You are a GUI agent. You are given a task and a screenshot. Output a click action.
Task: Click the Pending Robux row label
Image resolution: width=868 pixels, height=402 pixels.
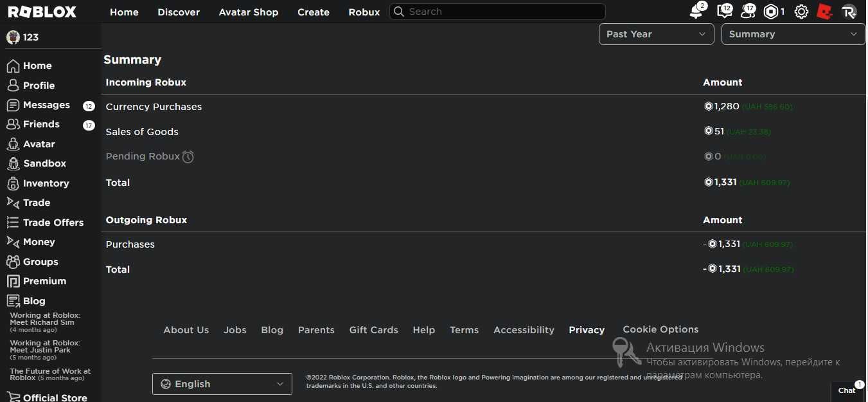143,156
